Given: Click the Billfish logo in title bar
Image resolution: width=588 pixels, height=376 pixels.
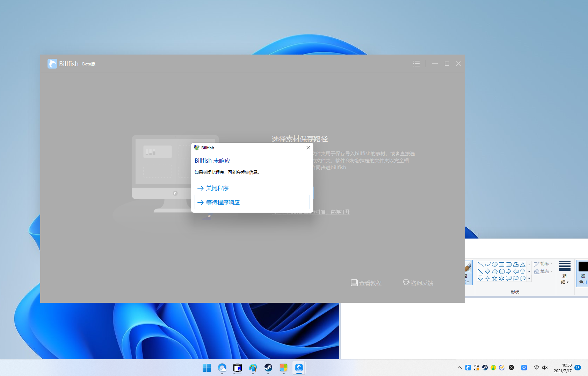Looking at the screenshot, I should [x=52, y=64].
